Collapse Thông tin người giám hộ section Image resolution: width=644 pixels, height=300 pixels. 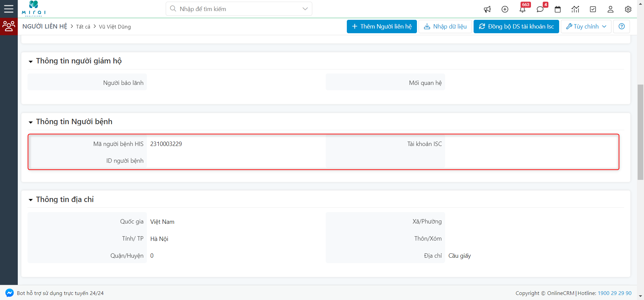pos(31,61)
